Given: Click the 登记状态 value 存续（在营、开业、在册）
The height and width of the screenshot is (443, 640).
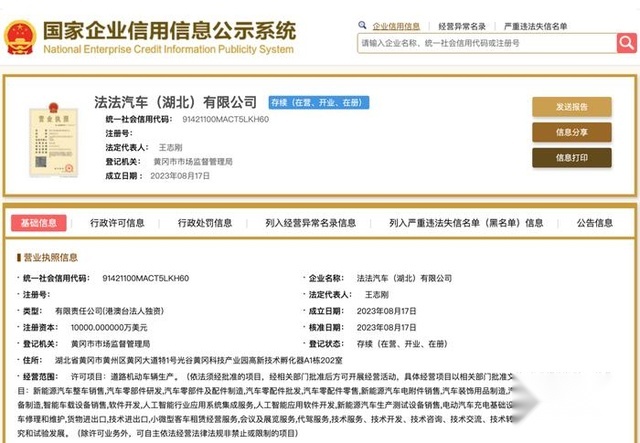Looking at the screenshot, I should [402, 344].
